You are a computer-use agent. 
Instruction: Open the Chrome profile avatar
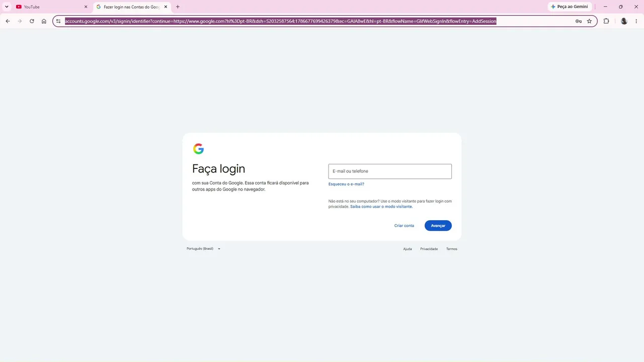point(624,21)
